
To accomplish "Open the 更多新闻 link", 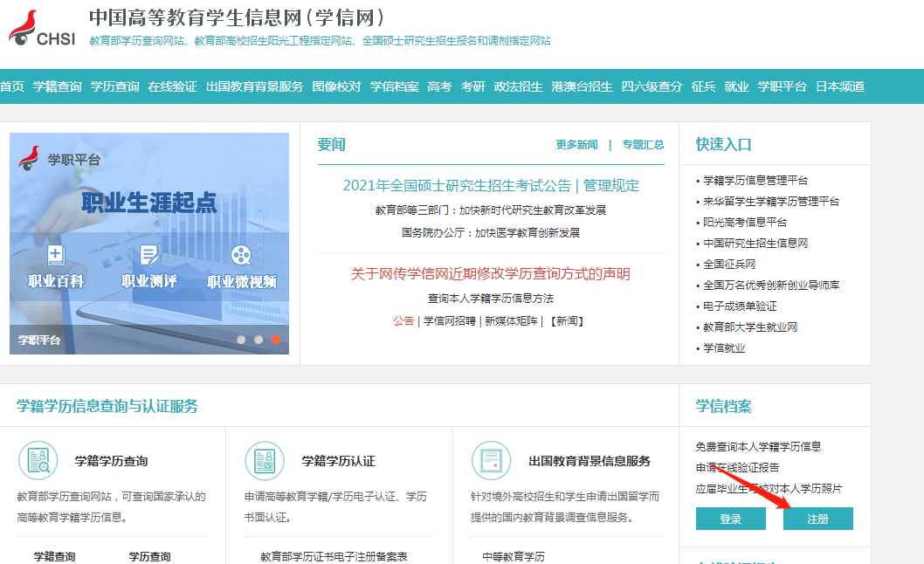I will (576, 145).
